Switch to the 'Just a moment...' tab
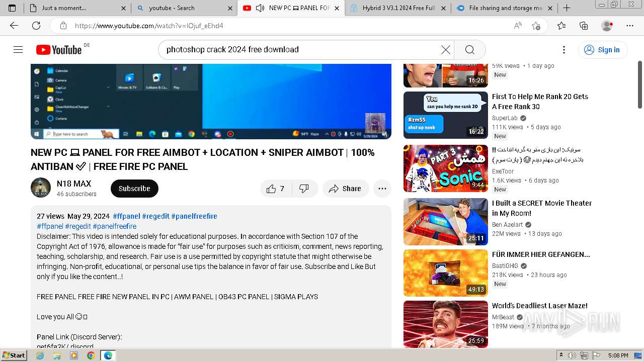644x362 pixels. pyautogui.click(x=78, y=8)
